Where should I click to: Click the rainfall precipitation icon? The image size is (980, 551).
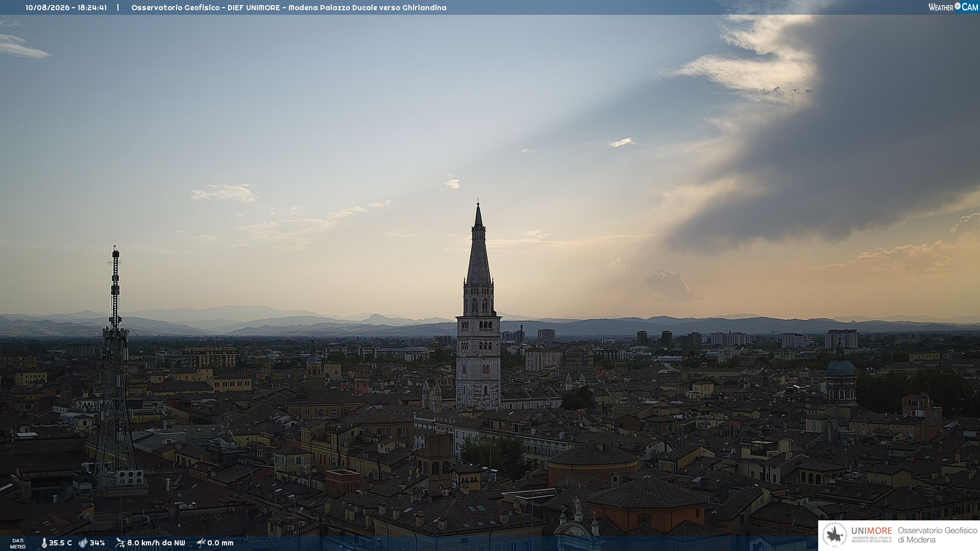201,543
